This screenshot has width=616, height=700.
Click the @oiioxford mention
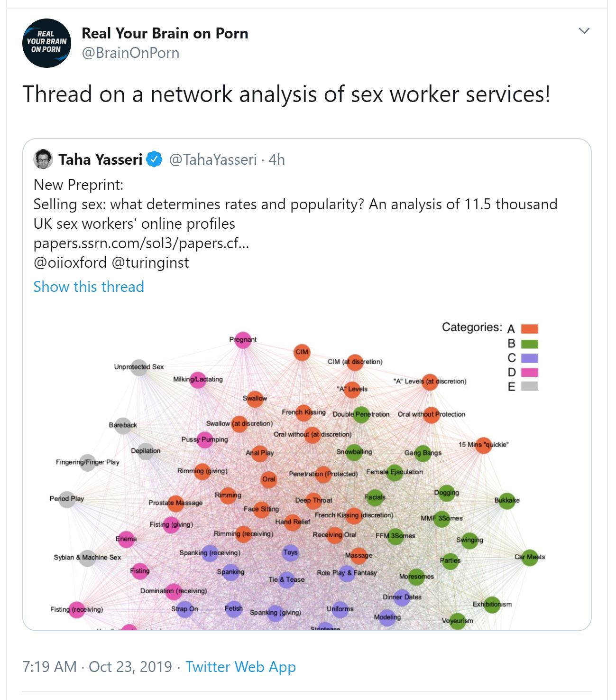click(70, 262)
